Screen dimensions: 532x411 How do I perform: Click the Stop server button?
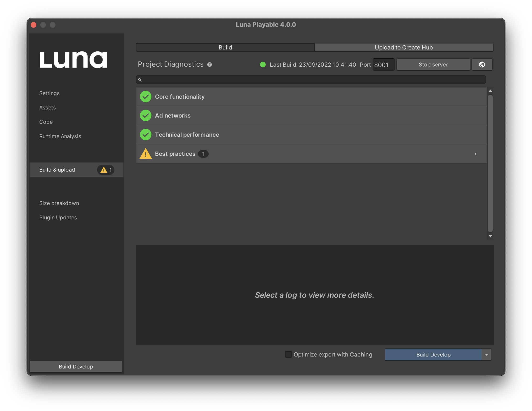coord(433,65)
